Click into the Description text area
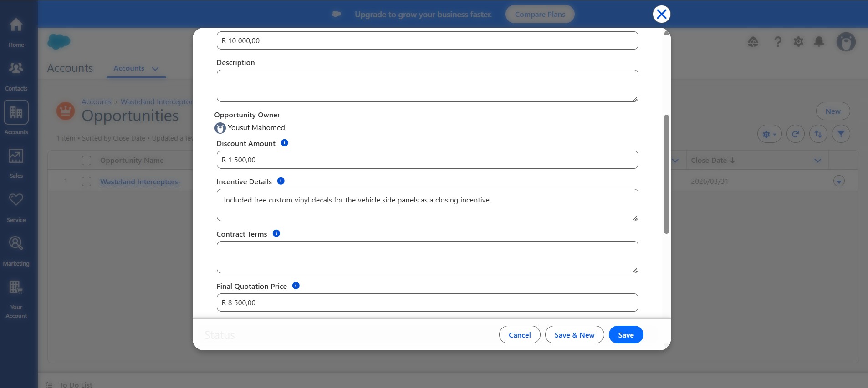 click(x=427, y=86)
